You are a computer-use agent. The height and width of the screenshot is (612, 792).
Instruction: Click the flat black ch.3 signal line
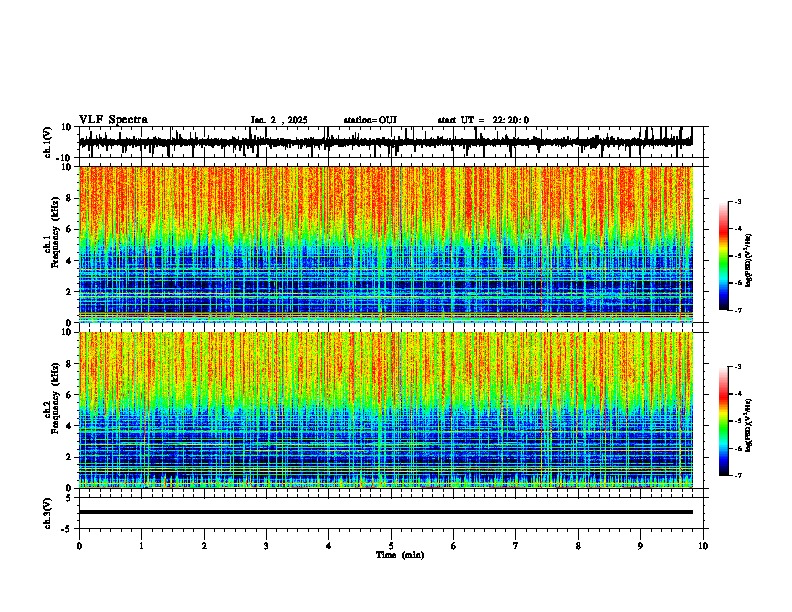pos(386,512)
